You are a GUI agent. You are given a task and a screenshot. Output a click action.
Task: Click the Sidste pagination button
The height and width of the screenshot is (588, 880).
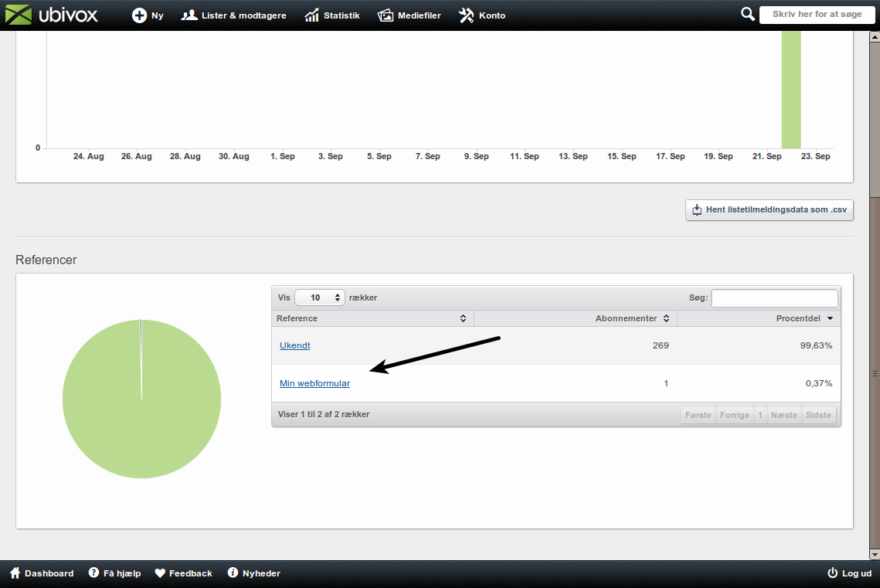pyautogui.click(x=818, y=415)
